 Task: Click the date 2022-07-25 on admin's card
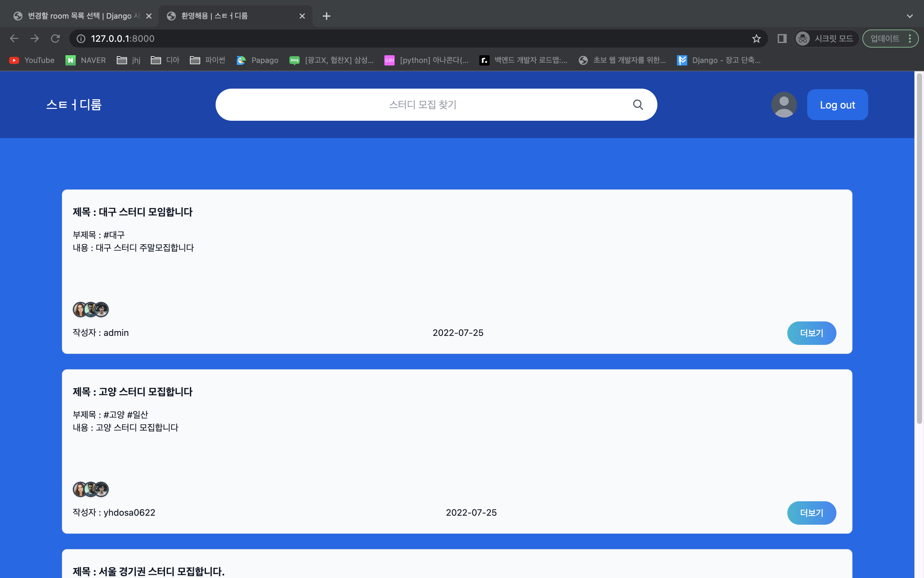[x=458, y=333]
